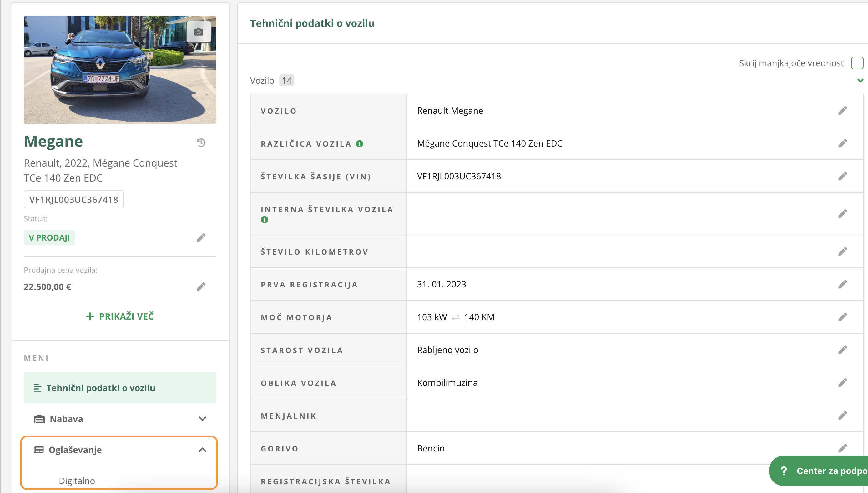
Task: Click the Vozilo count badge 14
Action: [287, 81]
